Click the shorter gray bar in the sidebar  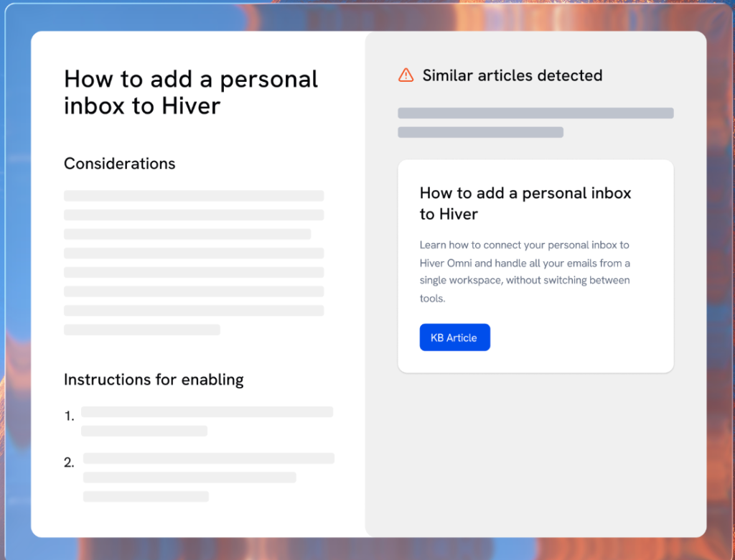(x=480, y=132)
